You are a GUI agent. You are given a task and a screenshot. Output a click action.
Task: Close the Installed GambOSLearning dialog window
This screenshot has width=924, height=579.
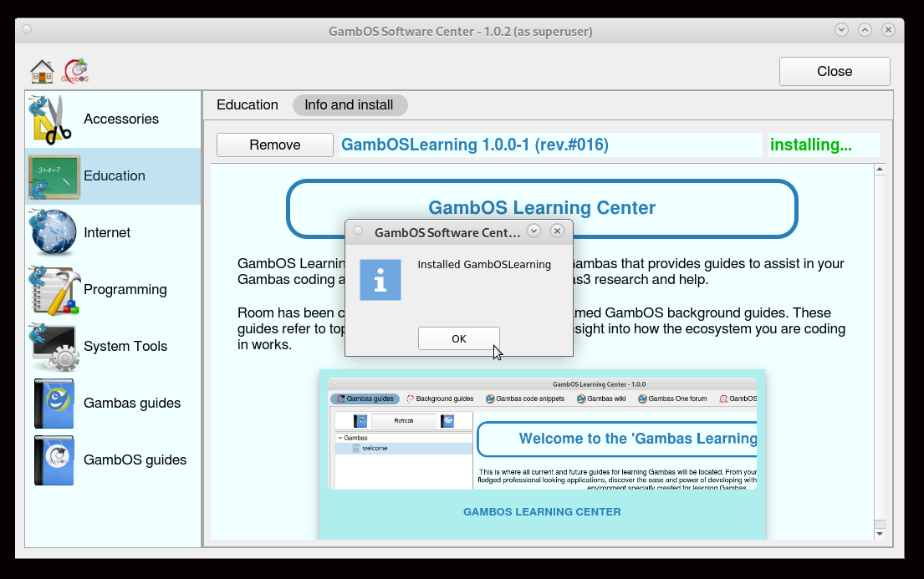[x=557, y=231]
